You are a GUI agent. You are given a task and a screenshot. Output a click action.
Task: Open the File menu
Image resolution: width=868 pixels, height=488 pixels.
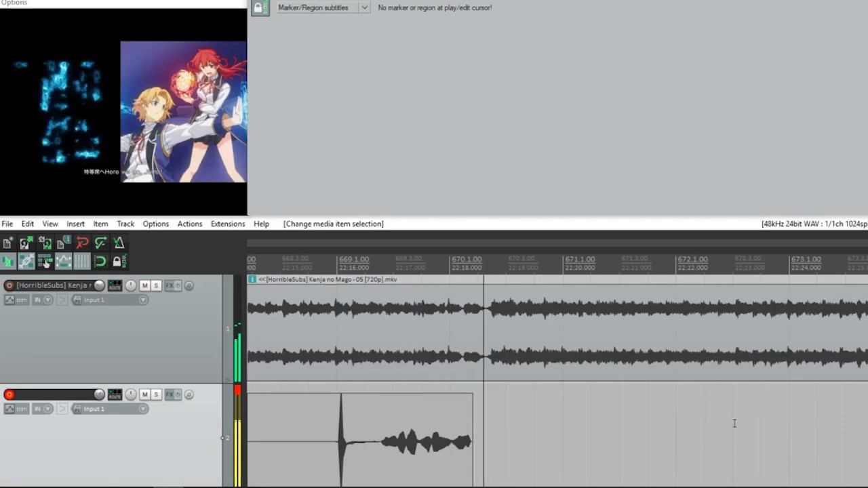point(7,224)
